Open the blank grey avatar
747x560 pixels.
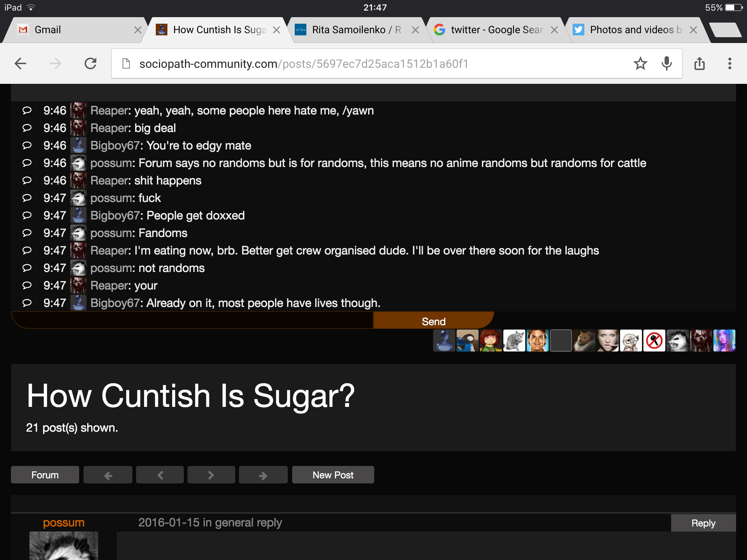point(561,341)
